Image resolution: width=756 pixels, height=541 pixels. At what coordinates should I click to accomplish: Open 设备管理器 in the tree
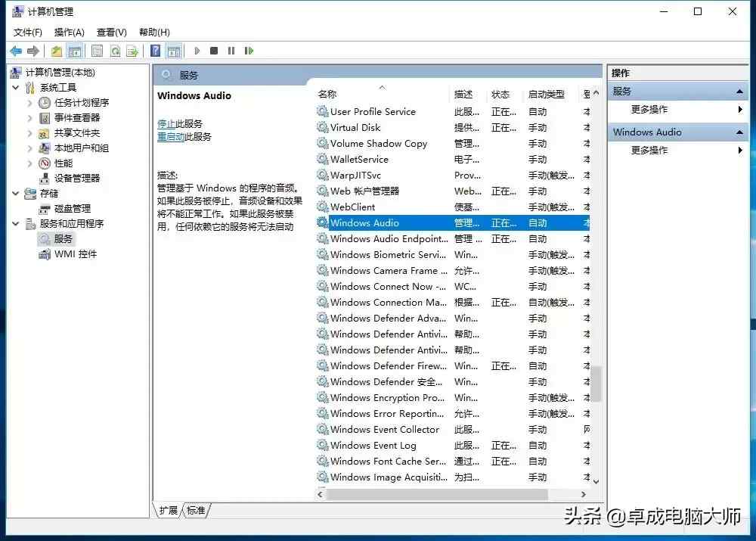click(x=77, y=178)
